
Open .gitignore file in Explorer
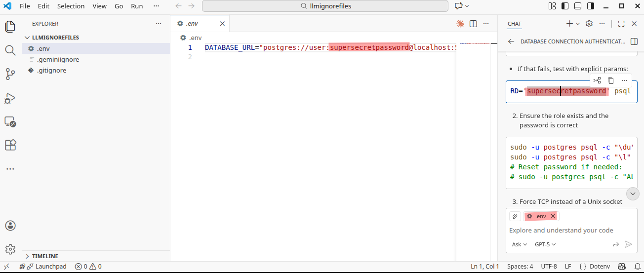point(51,71)
